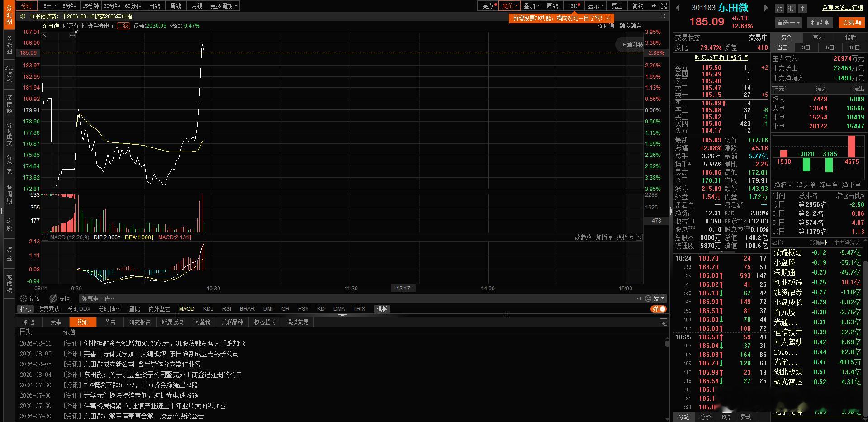Open 多股 in left sidebar

(x=9, y=224)
